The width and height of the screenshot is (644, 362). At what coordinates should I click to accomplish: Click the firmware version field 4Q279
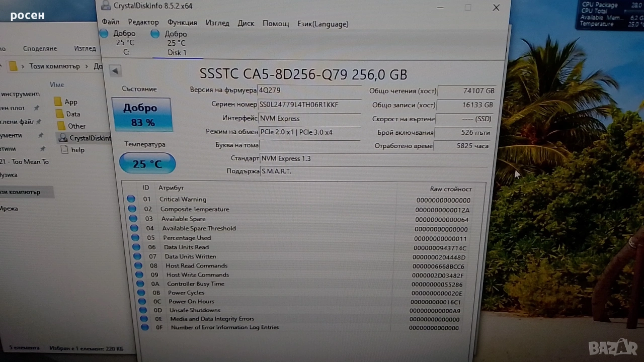(309, 90)
